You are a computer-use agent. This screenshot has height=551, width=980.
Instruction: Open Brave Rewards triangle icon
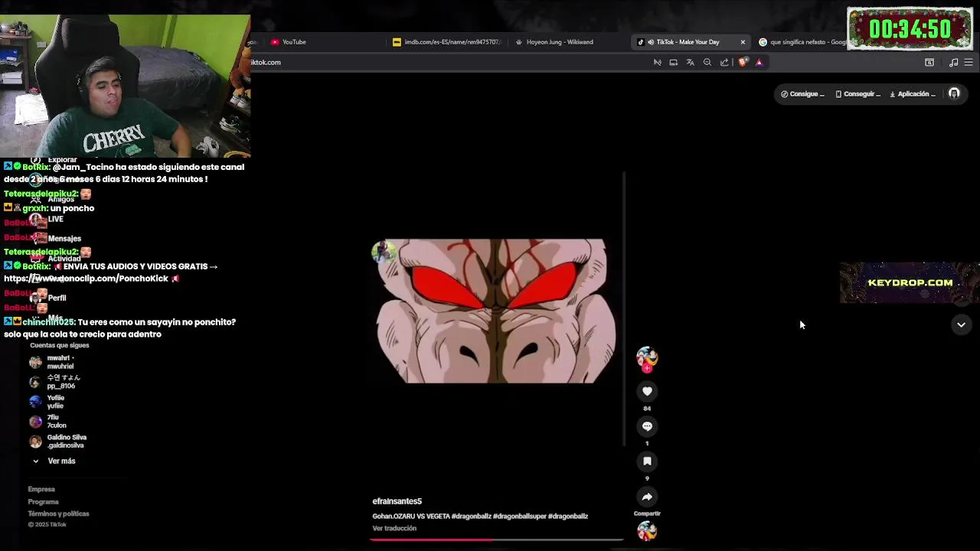pos(759,63)
